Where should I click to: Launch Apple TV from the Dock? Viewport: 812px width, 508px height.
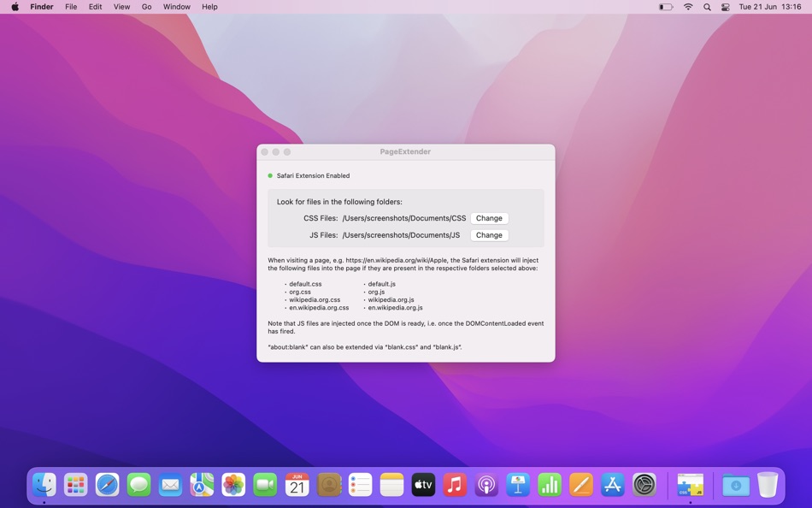(424, 485)
